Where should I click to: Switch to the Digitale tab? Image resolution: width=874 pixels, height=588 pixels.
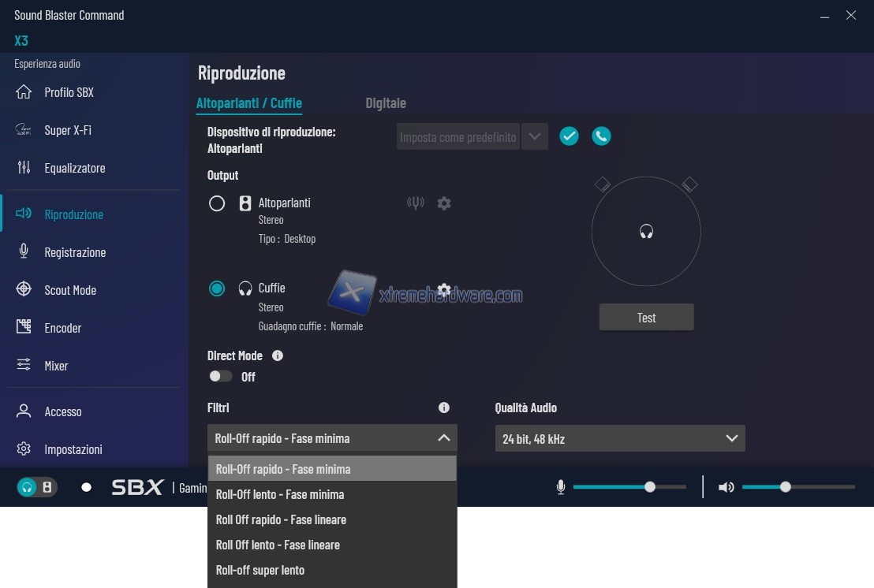tap(386, 103)
